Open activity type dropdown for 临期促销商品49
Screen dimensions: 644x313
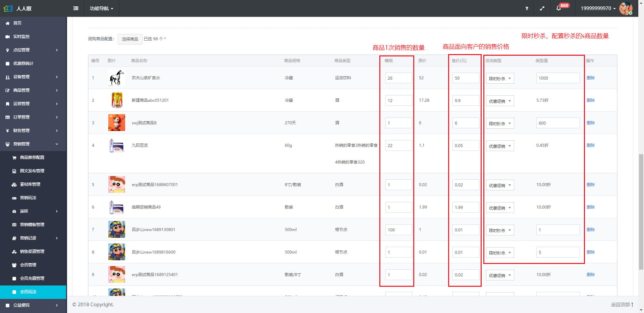pyautogui.click(x=500, y=208)
